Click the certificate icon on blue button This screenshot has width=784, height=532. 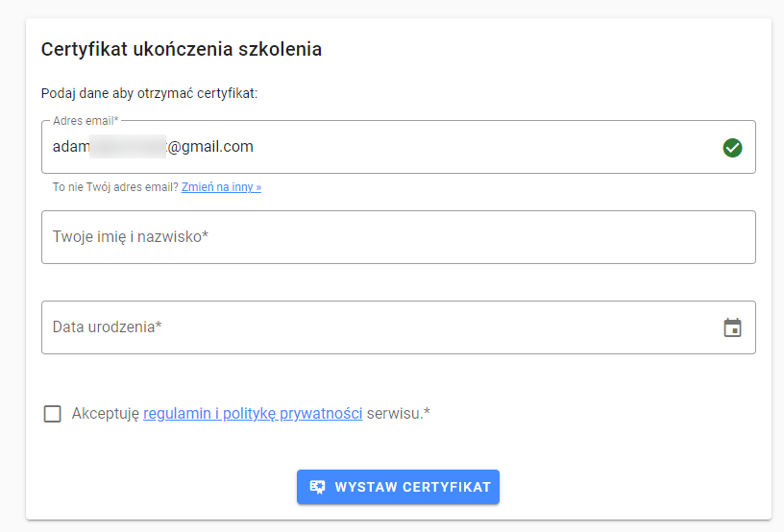[317, 487]
